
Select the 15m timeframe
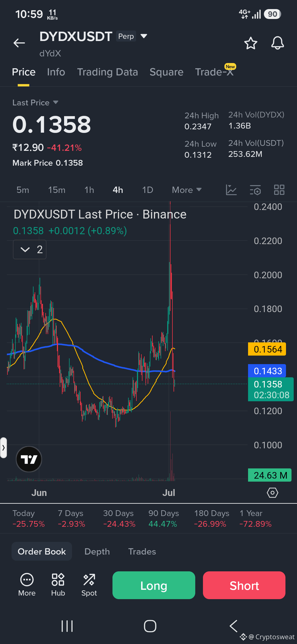(x=57, y=190)
